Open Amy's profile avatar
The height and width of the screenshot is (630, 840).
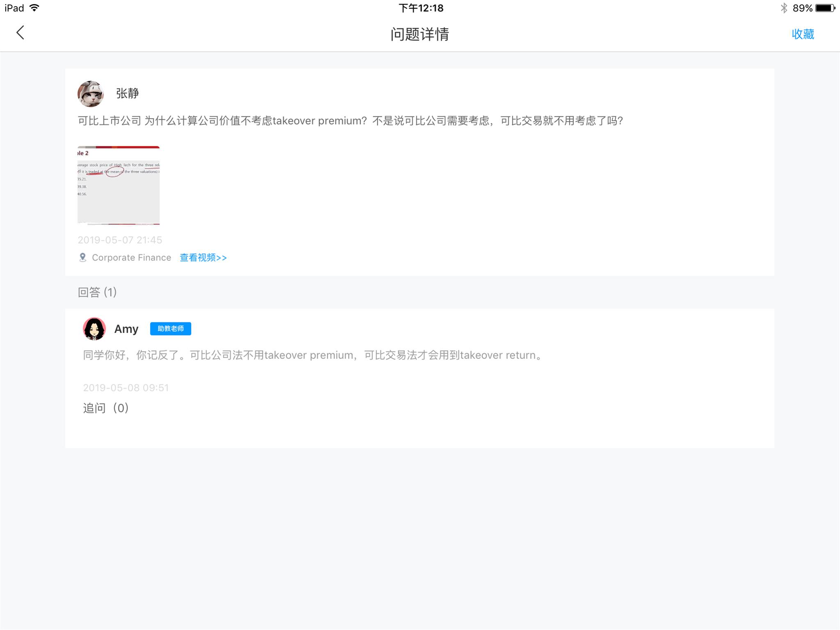94,329
